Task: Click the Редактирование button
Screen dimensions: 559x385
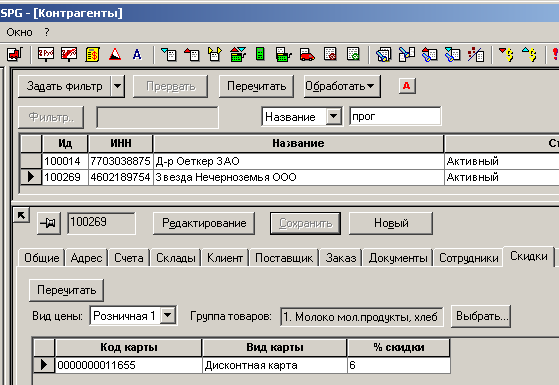Action: click(204, 223)
